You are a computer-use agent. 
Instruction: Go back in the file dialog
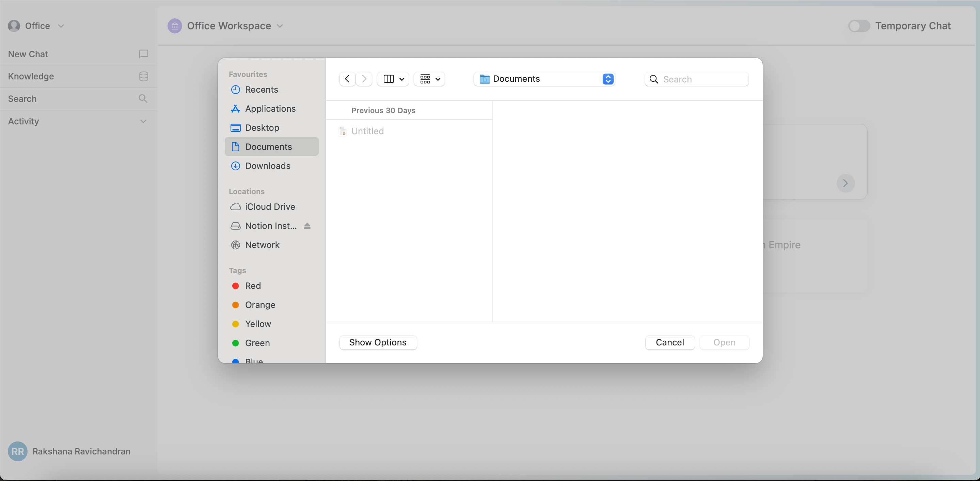point(347,79)
